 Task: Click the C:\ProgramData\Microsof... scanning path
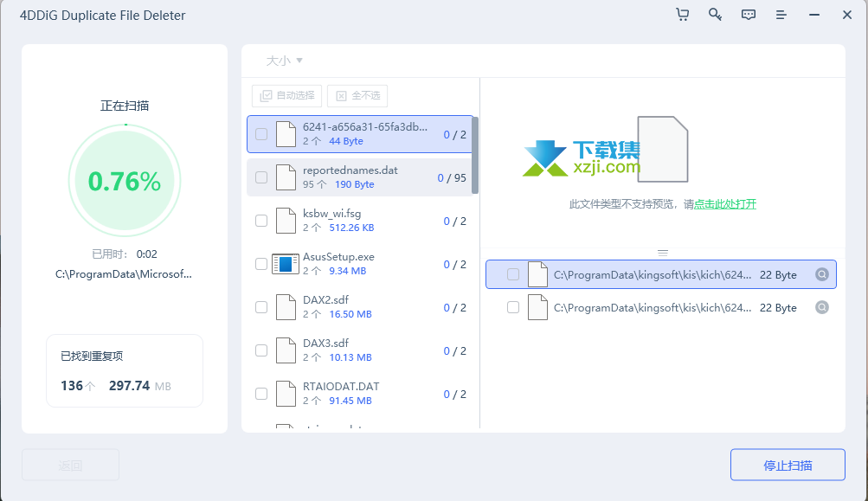[124, 274]
